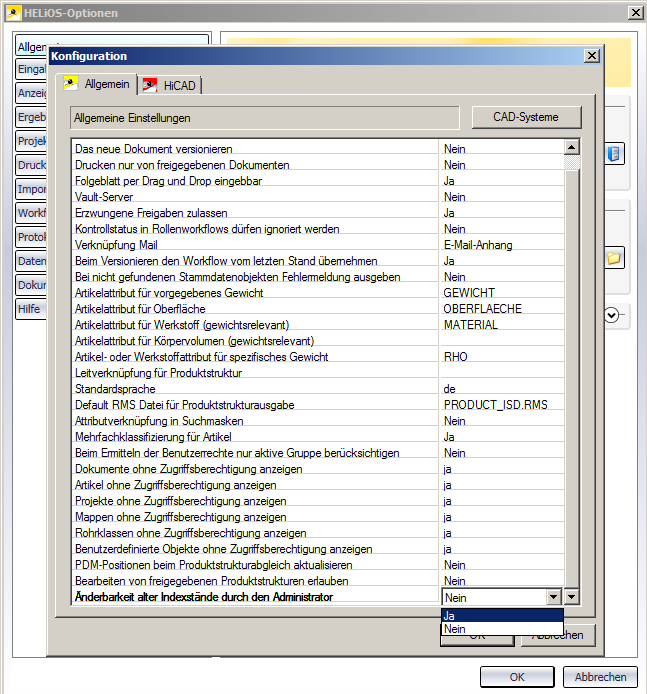
Task: Select the Hilfe tab in HELiOS-Optionen sidebar
Action: pos(31,308)
